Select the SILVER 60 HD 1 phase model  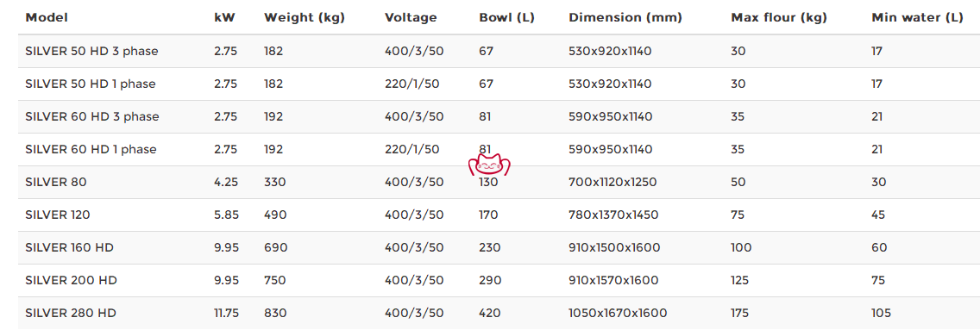pos(91,150)
